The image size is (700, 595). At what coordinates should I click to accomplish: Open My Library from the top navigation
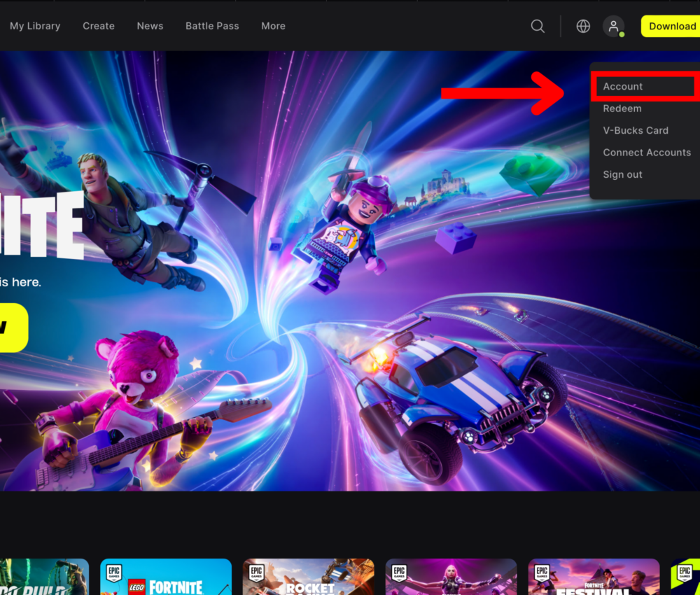coord(35,26)
